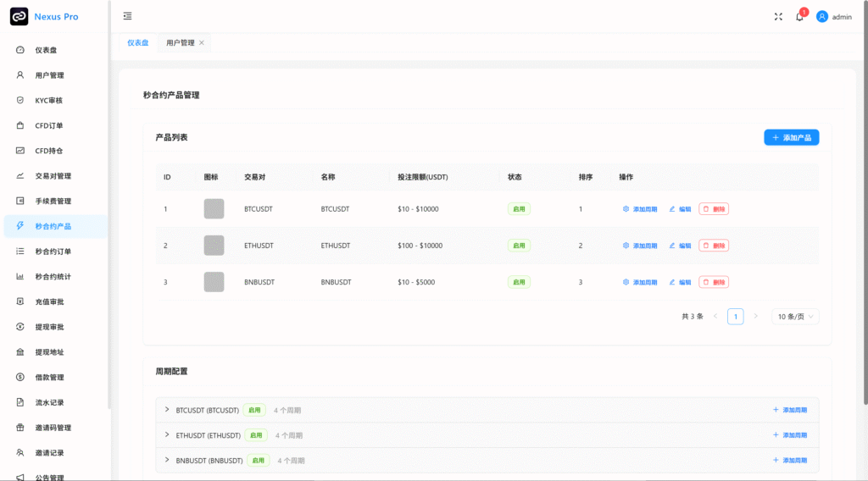The image size is (868, 481).
Task: Expand the BNBUSDT period configuration panel
Action: point(167,461)
